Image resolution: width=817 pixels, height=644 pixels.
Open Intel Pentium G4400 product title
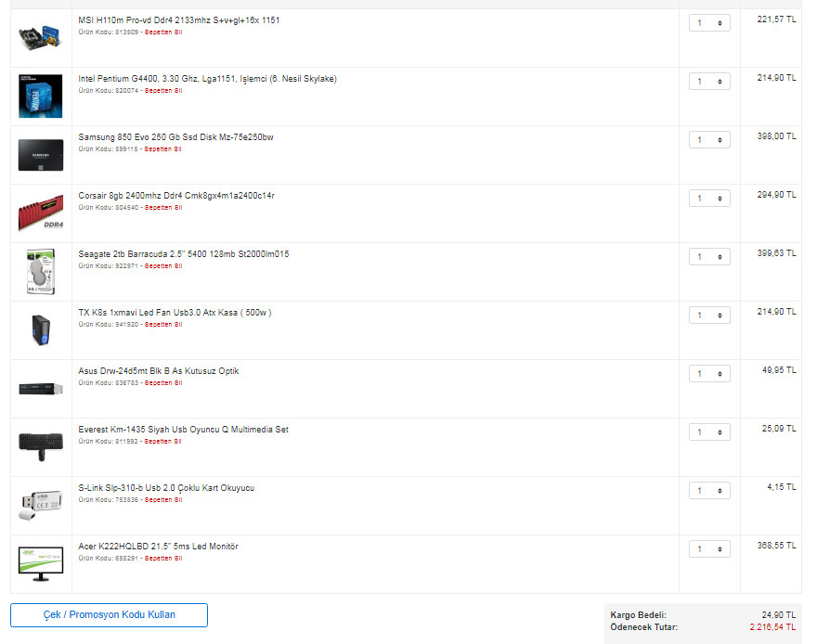click(207, 79)
